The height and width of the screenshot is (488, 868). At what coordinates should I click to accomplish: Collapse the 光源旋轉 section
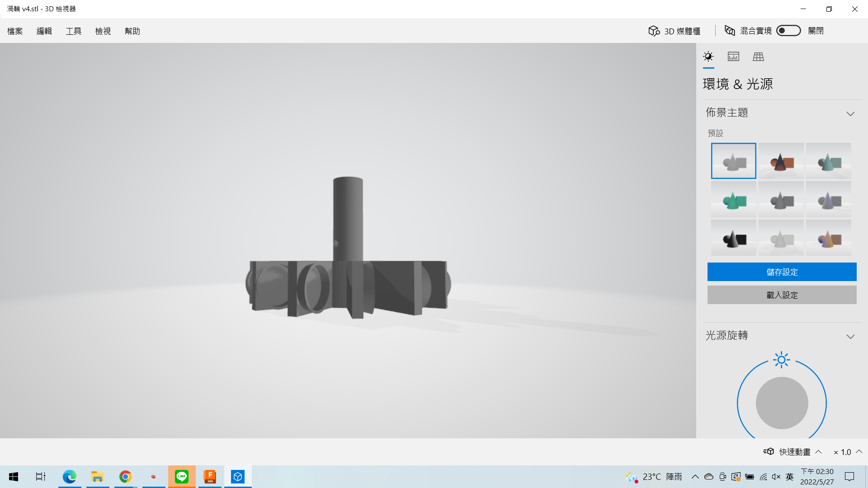coord(850,336)
